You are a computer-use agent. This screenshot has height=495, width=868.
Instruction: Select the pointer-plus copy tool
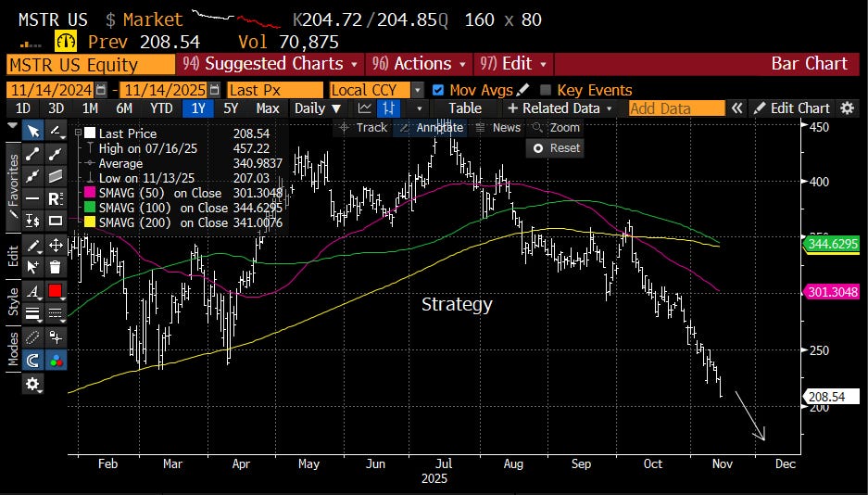(x=33, y=268)
